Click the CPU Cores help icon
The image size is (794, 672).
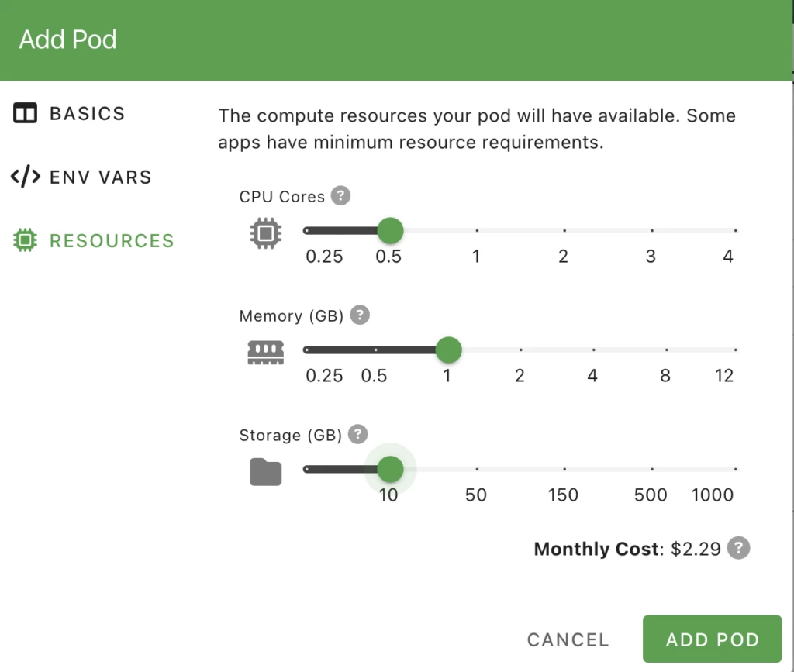click(340, 196)
